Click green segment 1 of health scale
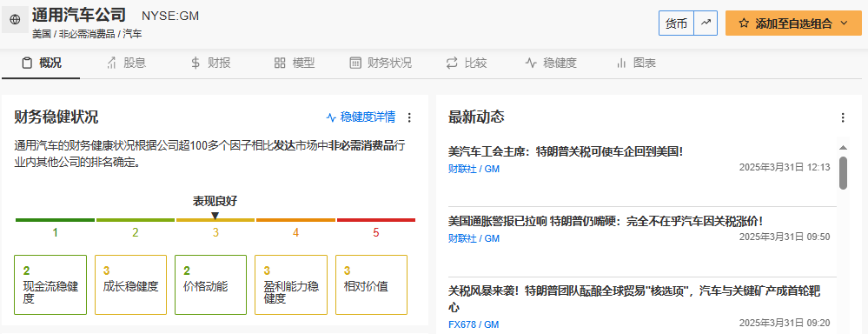The image size is (868, 334). click(55, 220)
